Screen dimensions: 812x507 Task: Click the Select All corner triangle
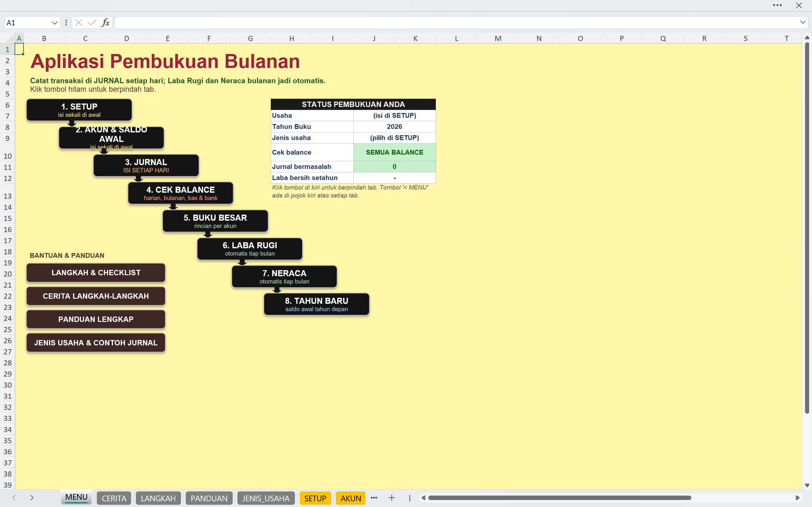pos(10,38)
